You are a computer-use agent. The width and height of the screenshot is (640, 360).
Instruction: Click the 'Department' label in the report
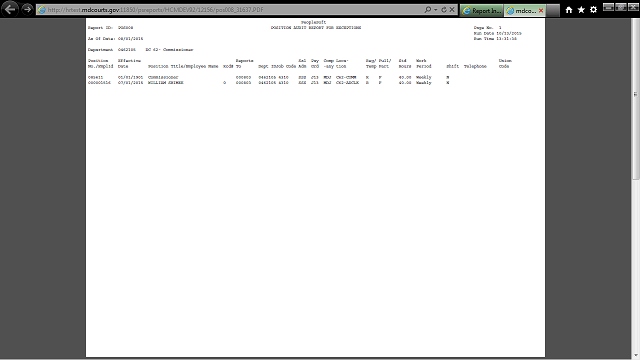(x=100, y=50)
